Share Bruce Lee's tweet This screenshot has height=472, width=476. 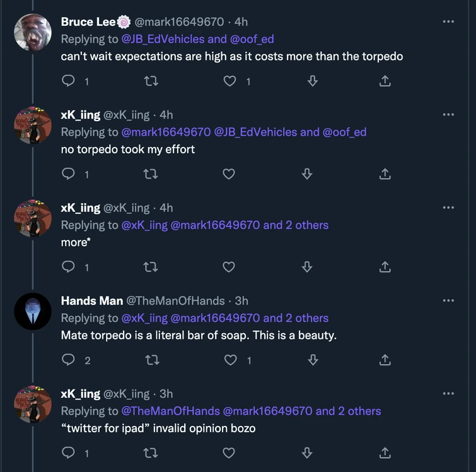pos(385,81)
